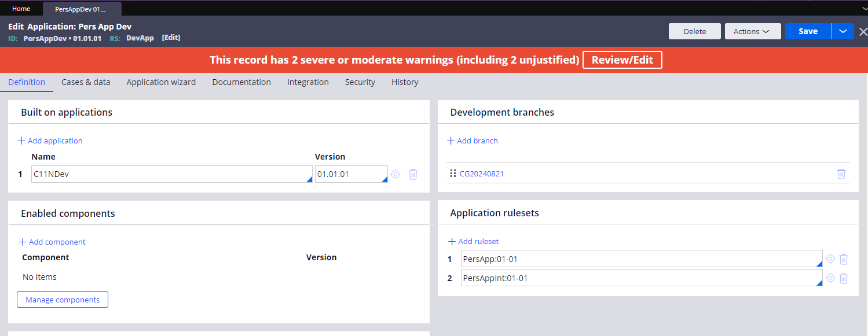Click drag handle of CG20240821 branch
The height and width of the screenshot is (336, 868).
453,173
